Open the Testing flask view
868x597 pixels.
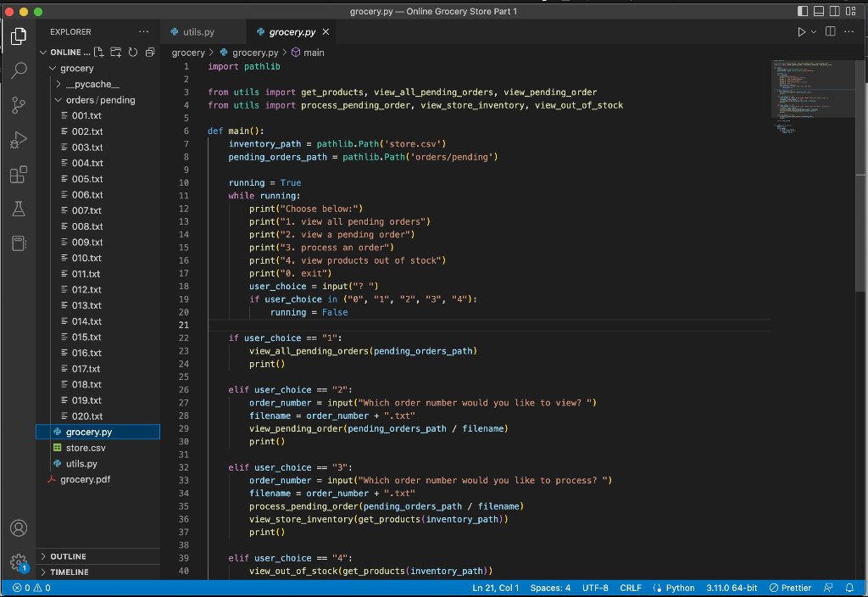18,209
